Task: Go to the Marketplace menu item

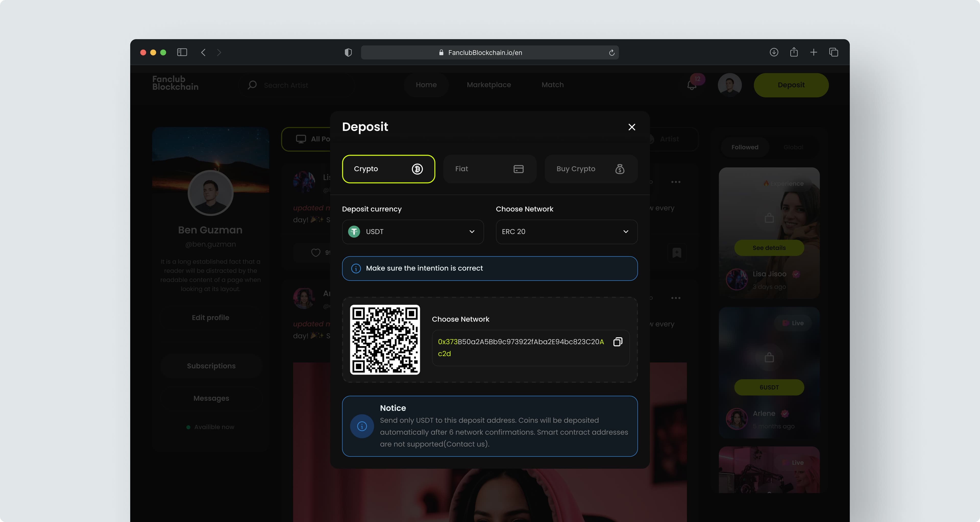Action: click(x=488, y=85)
